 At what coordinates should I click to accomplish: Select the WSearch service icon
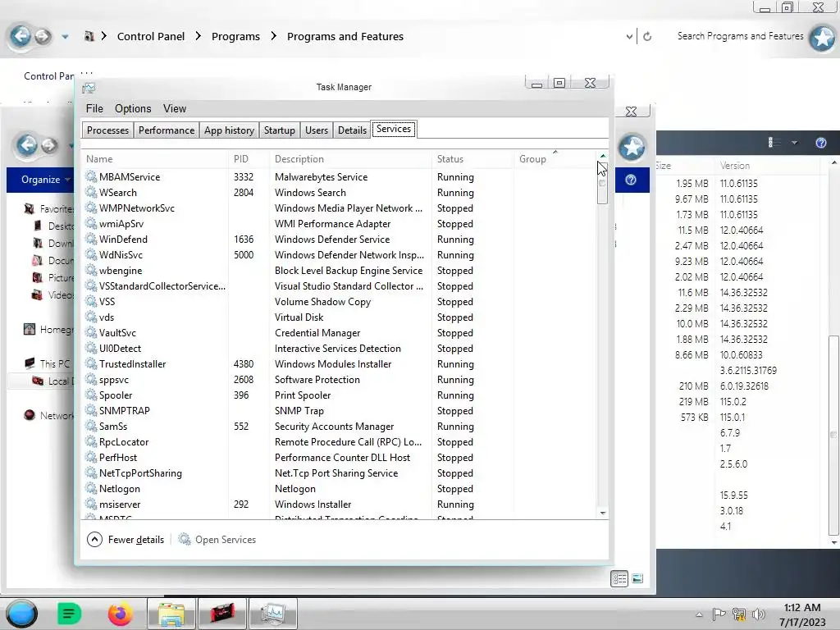(x=91, y=192)
